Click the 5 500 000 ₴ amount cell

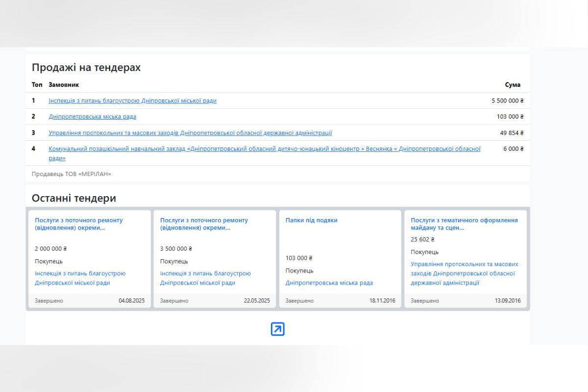point(507,101)
